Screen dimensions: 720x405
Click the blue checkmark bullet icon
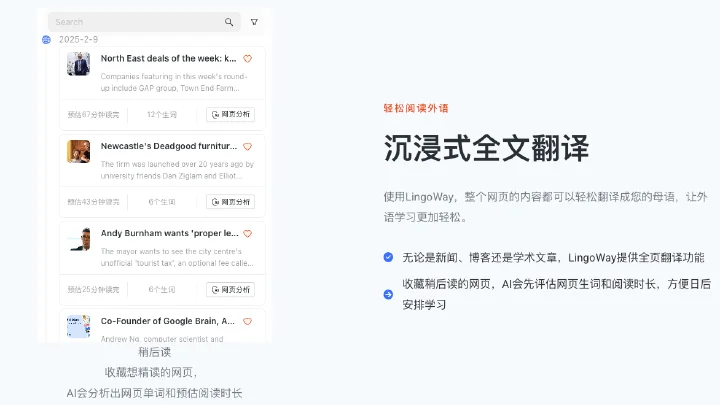[388, 257]
